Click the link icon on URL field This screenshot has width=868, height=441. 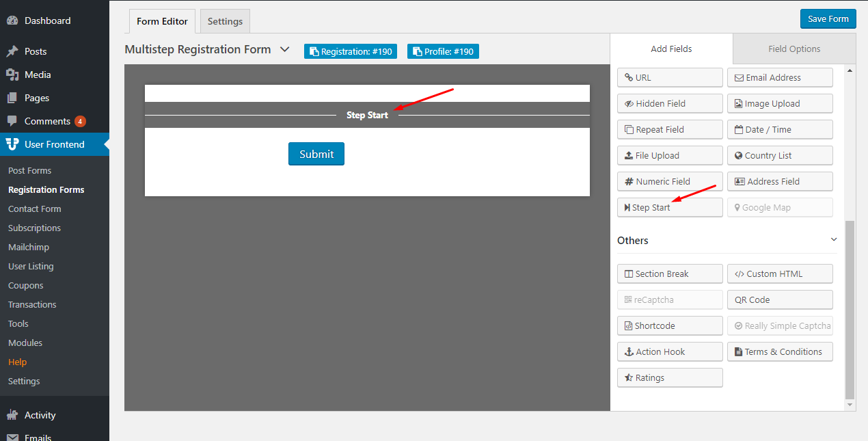pyautogui.click(x=629, y=78)
